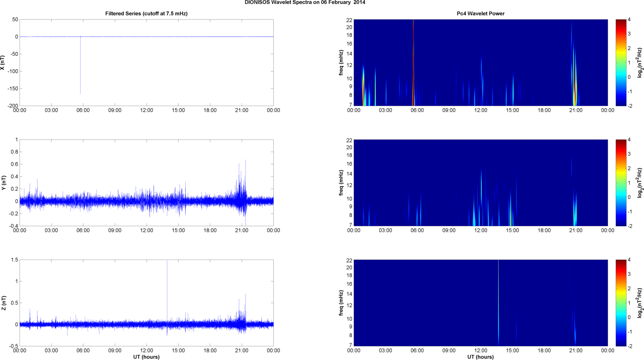Click the X (nT) axis label
The height and width of the screenshot is (360, 644).
pyautogui.click(x=3, y=62)
